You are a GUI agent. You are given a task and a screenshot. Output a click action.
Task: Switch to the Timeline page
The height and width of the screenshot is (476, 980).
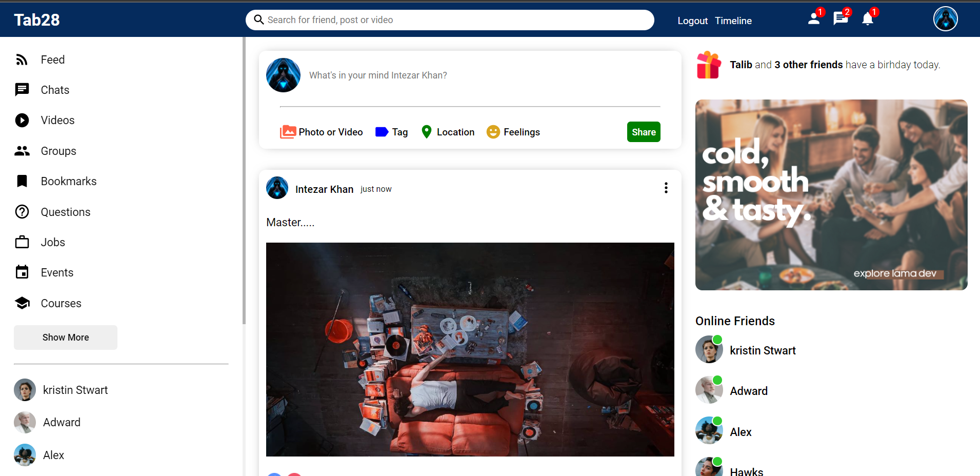click(733, 21)
